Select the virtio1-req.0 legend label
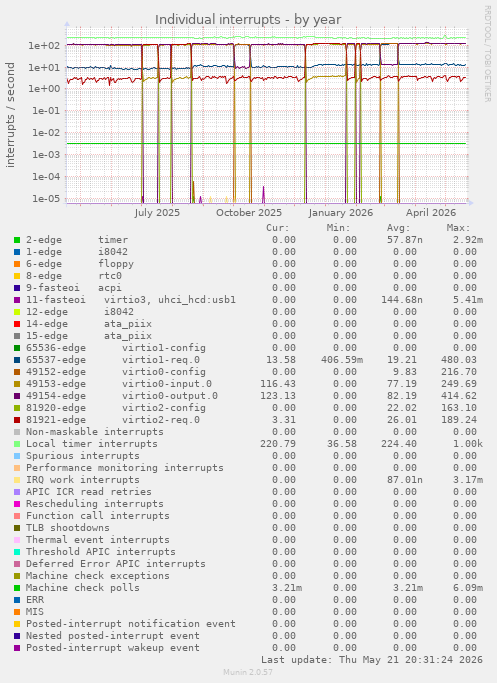 pos(161,360)
